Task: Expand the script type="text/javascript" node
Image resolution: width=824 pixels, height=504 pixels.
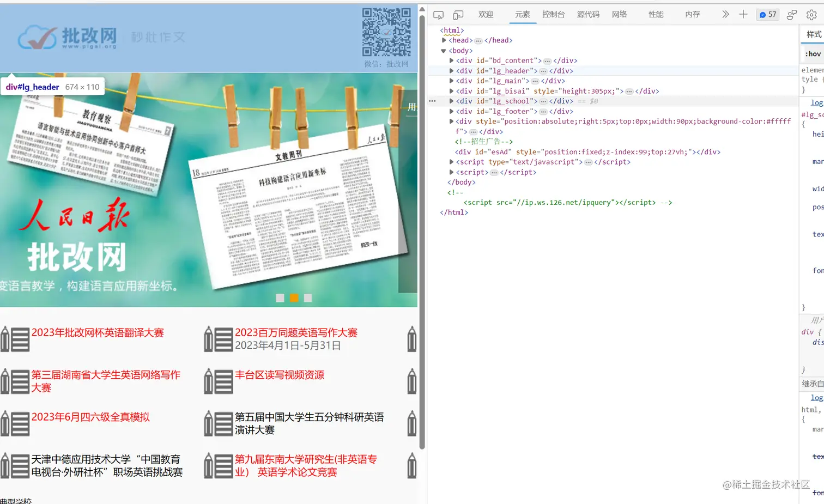Action: coord(451,162)
